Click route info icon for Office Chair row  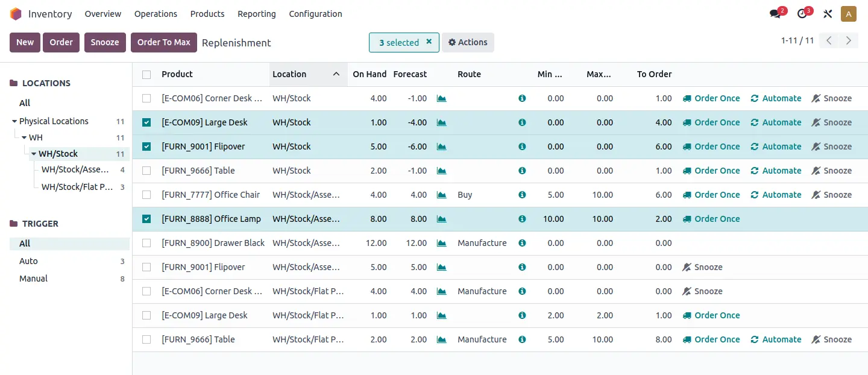(x=522, y=195)
